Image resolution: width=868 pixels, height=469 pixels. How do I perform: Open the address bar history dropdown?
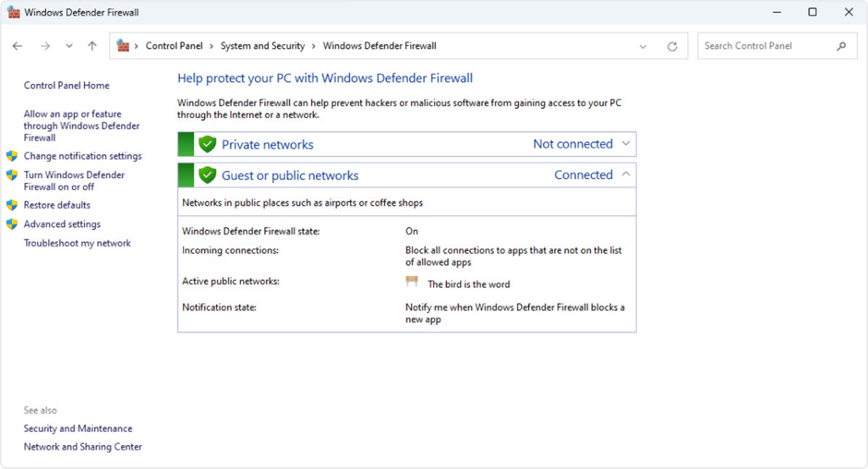(x=643, y=46)
